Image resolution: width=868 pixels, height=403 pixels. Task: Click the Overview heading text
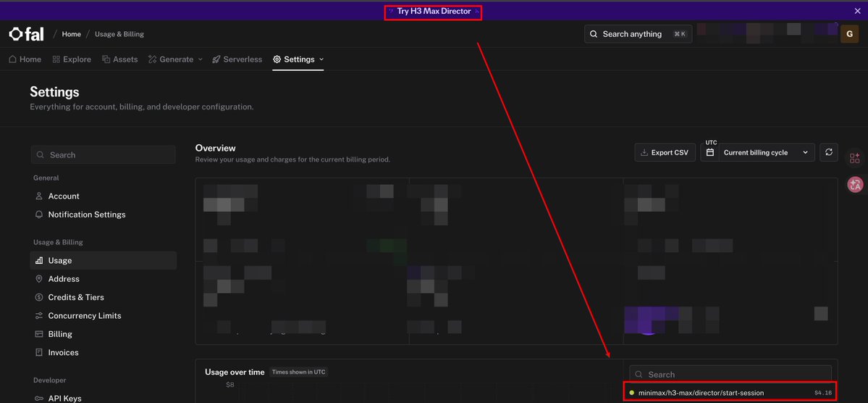click(x=215, y=148)
